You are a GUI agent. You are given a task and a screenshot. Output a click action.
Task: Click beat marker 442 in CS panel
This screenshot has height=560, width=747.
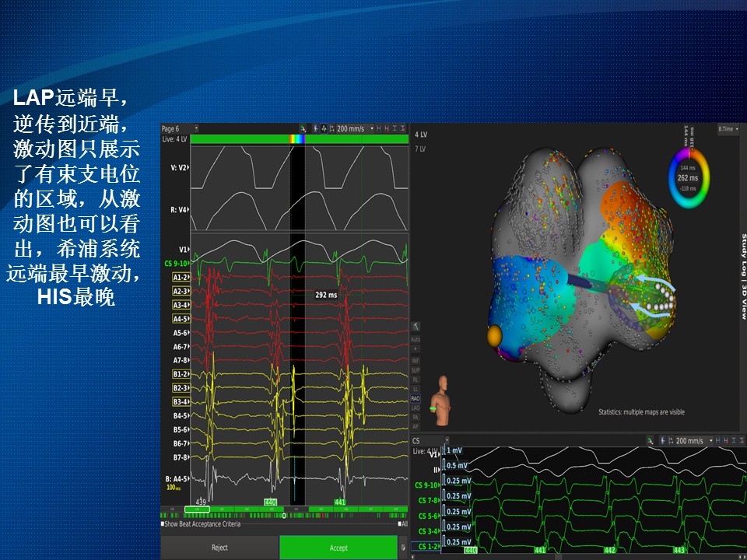coord(609,550)
